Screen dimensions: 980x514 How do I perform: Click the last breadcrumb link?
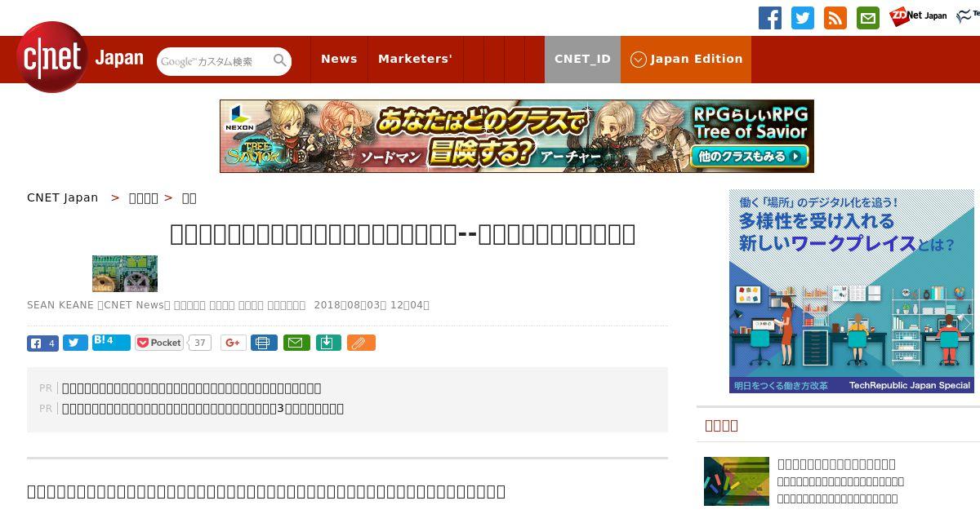[189, 197]
